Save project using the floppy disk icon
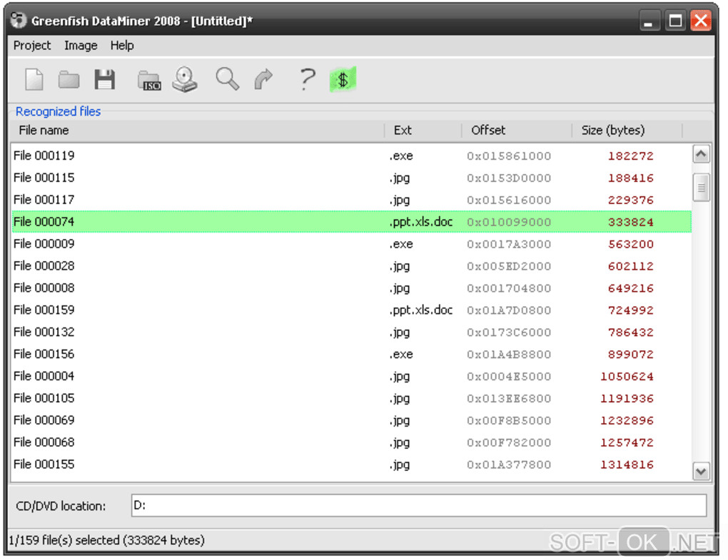 point(104,79)
